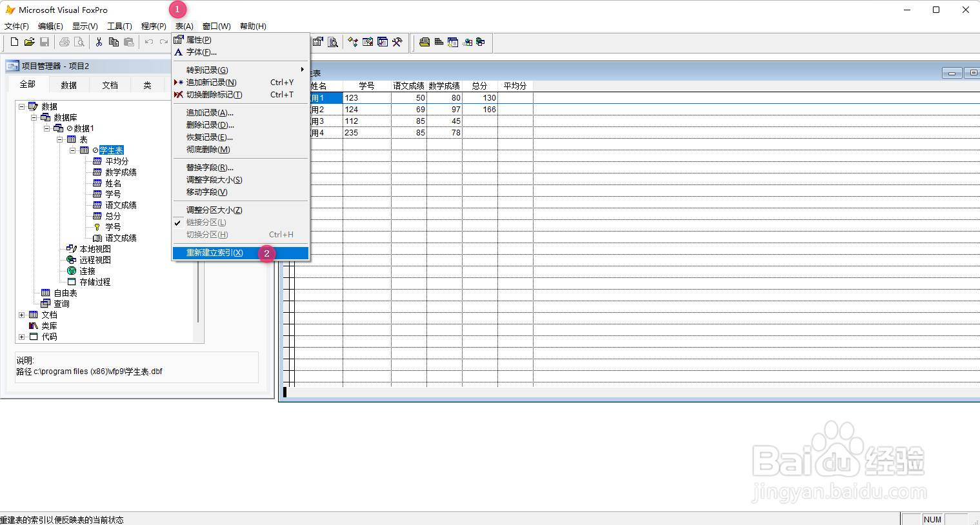This screenshot has height=525, width=980.
Task: Select 切换删除标记(T) menu entry
Action: [x=240, y=95]
